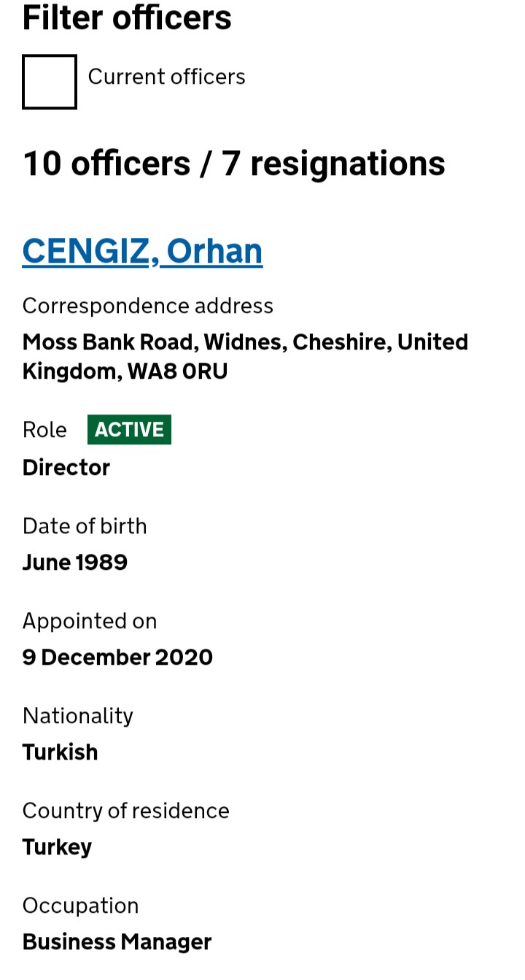Viewport: 525px width, 980px height.
Task: Select the "9 December 2020" appointment date
Action: click(117, 657)
